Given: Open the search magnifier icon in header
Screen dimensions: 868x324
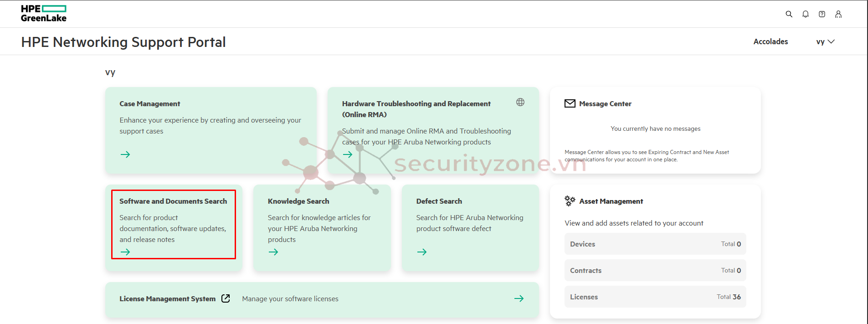Looking at the screenshot, I should tap(789, 14).
